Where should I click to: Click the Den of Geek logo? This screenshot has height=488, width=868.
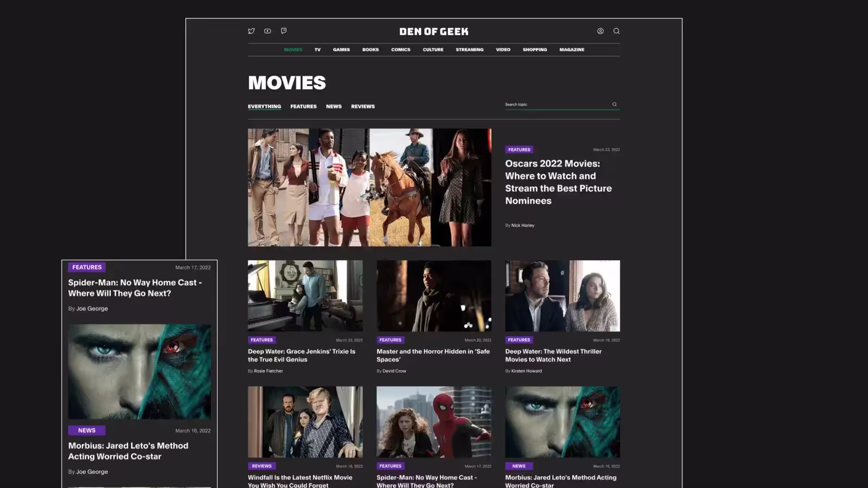click(x=433, y=31)
